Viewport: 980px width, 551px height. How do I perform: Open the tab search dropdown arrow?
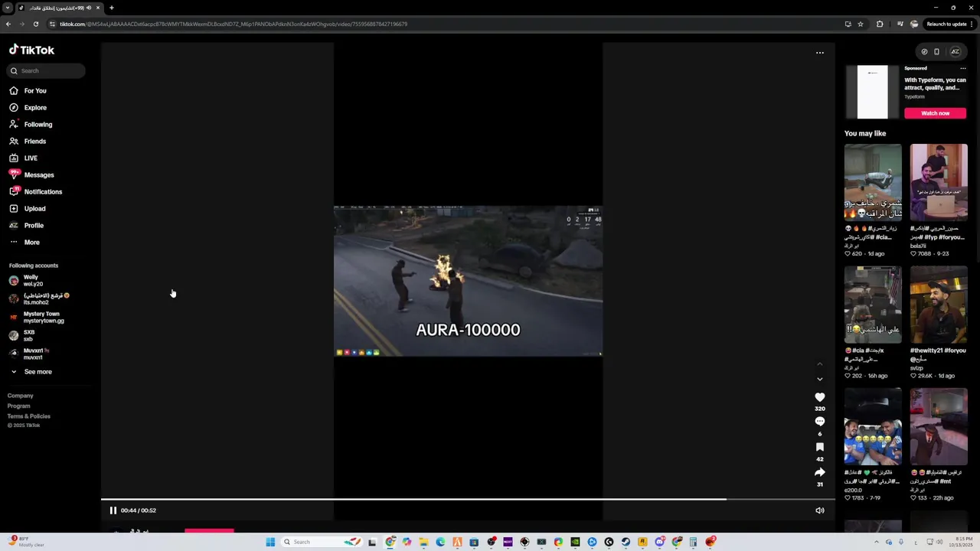click(7, 8)
